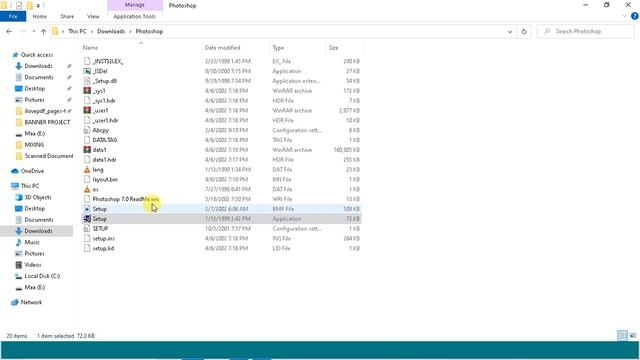This screenshot has width=640, height=360.
Task: Open Music under This PC
Action: (x=32, y=242)
